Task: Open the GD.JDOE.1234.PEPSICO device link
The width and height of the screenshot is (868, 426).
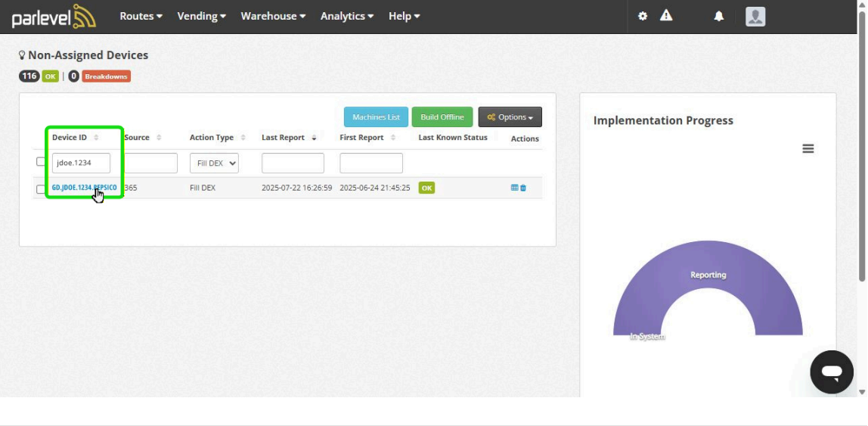Action: [84, 188]
